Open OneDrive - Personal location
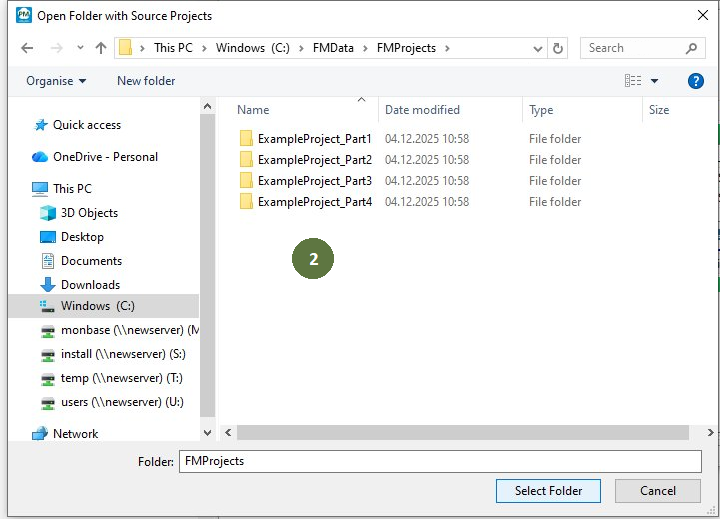The width and height of the screenshot is (720, 519). coord(105,157)
